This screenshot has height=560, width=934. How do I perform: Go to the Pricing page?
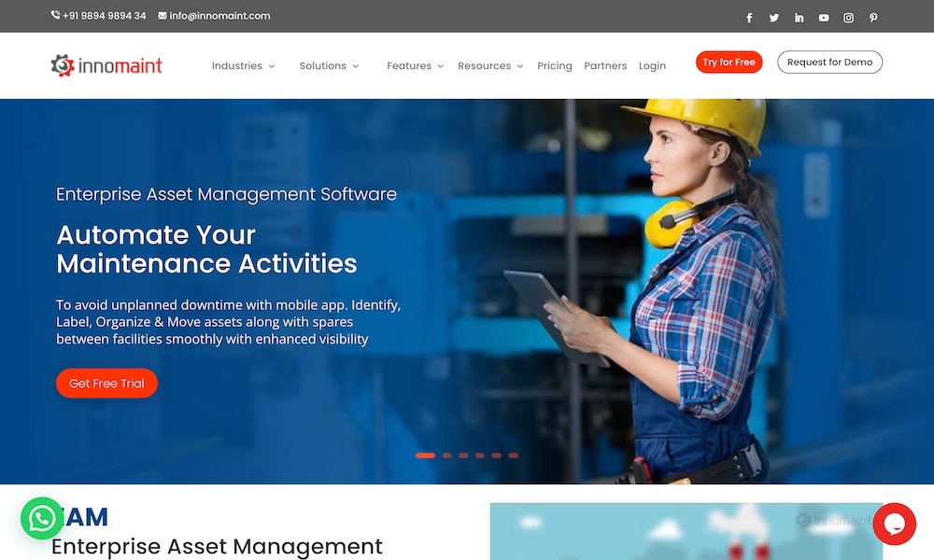[555, 66]
